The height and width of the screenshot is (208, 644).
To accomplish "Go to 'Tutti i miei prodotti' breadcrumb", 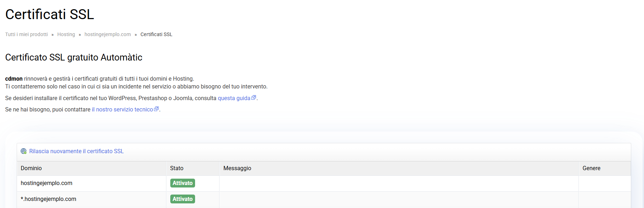I will pyautogui.click(x=27, y=34).
